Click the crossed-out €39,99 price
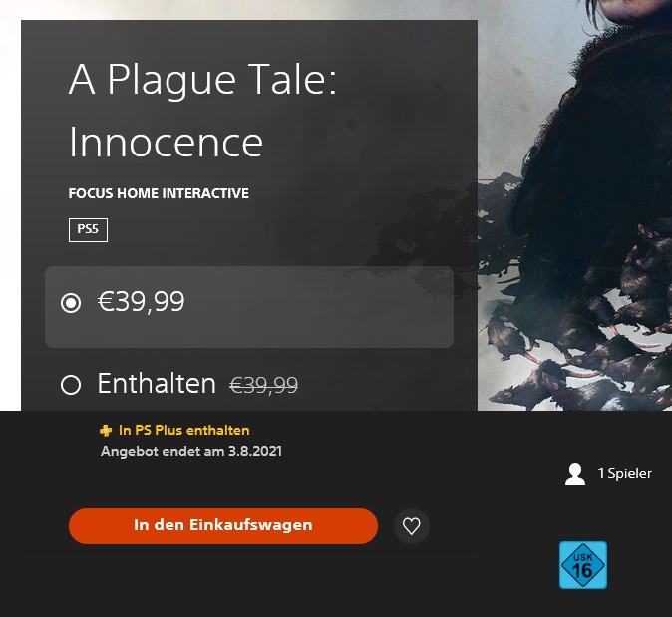Viewport: 672px width, 617px height. click(x=263, y=385)
